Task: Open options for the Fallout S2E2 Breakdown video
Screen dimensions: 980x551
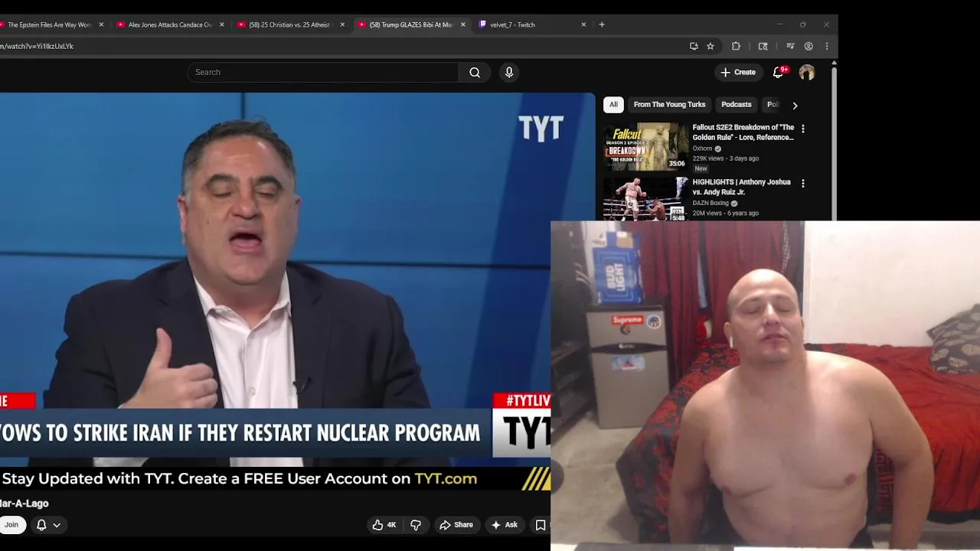Action: pyautogui.click(x=802, y=129)
